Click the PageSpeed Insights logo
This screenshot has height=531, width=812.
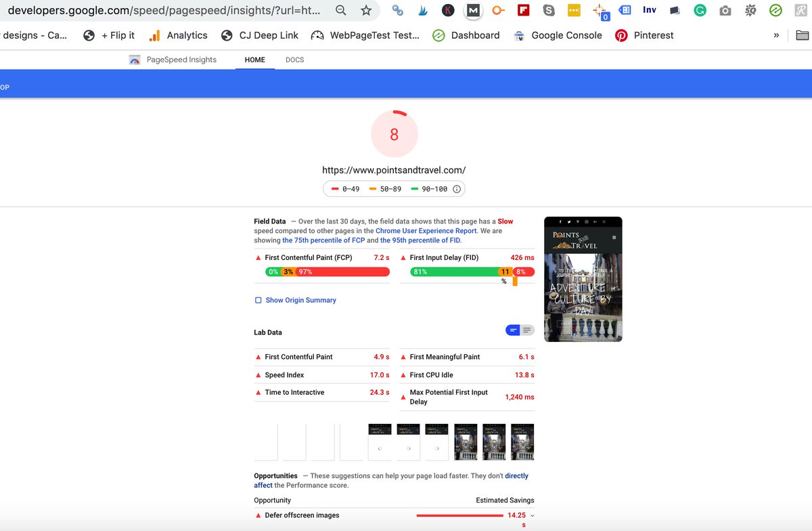click(135, 60)
